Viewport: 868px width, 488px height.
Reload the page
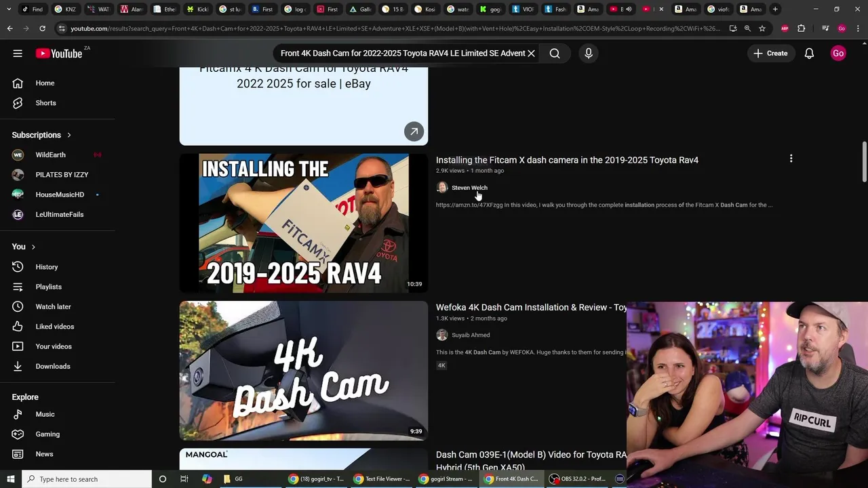(x=42, y=28)
